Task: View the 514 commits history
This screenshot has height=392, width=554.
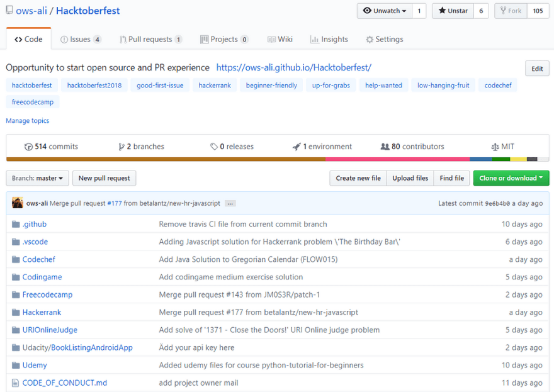Action: [51, 147]
